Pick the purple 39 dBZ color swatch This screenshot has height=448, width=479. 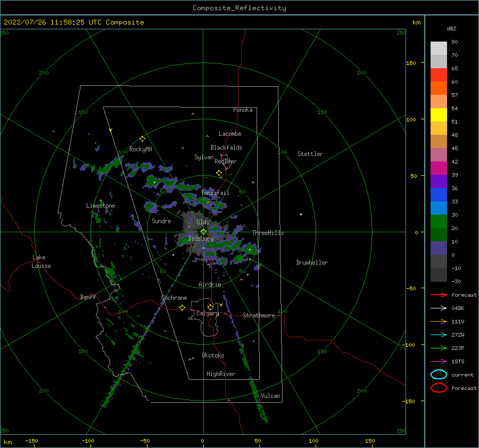click(439, 181)
